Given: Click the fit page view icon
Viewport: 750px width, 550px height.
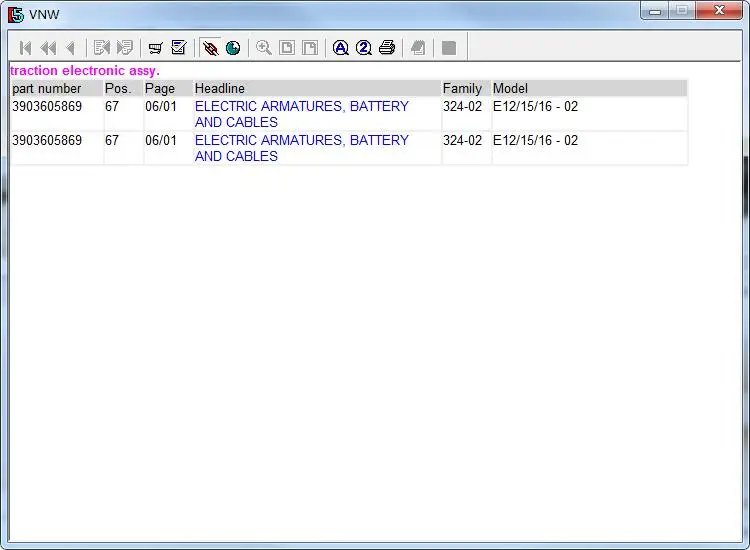Looking at the screenshot, I should (287, 48).
